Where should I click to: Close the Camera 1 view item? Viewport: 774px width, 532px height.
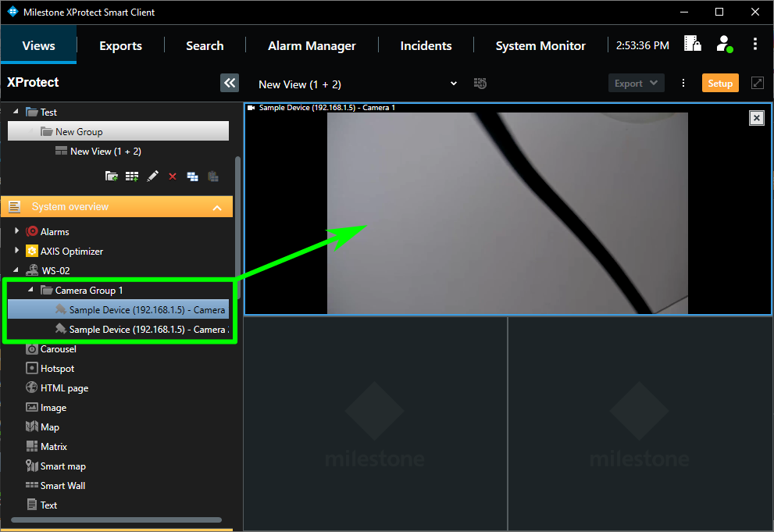(756, 117)
